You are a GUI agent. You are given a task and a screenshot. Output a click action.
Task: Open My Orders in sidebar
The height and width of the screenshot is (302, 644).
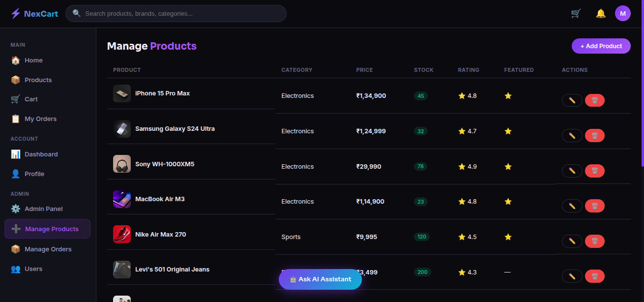click(48, 119)
